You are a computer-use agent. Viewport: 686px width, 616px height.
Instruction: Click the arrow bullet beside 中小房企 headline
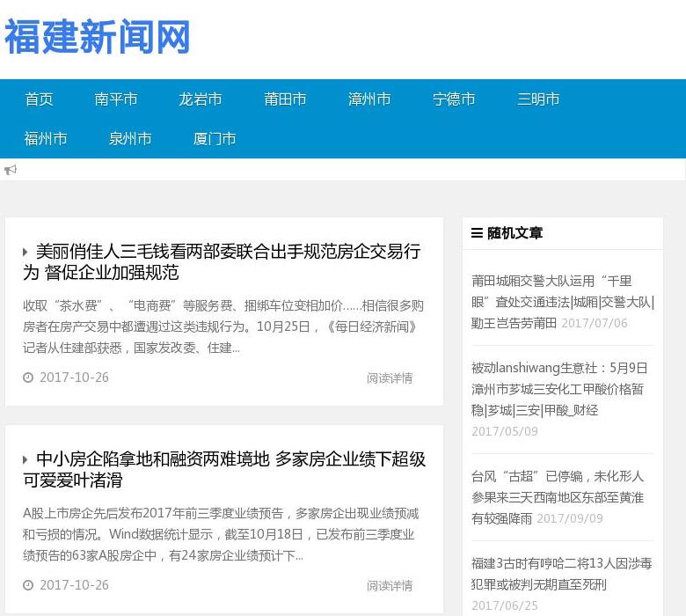point(26,459)
